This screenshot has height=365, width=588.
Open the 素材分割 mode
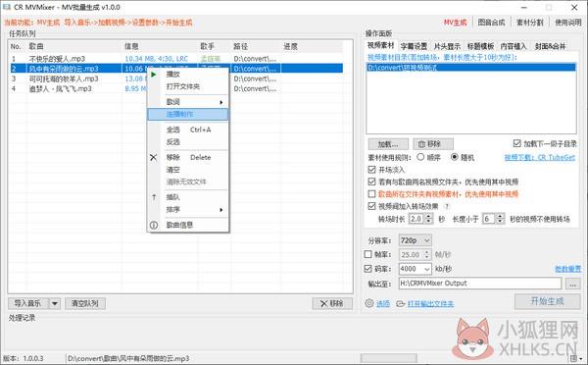(530, 23)
